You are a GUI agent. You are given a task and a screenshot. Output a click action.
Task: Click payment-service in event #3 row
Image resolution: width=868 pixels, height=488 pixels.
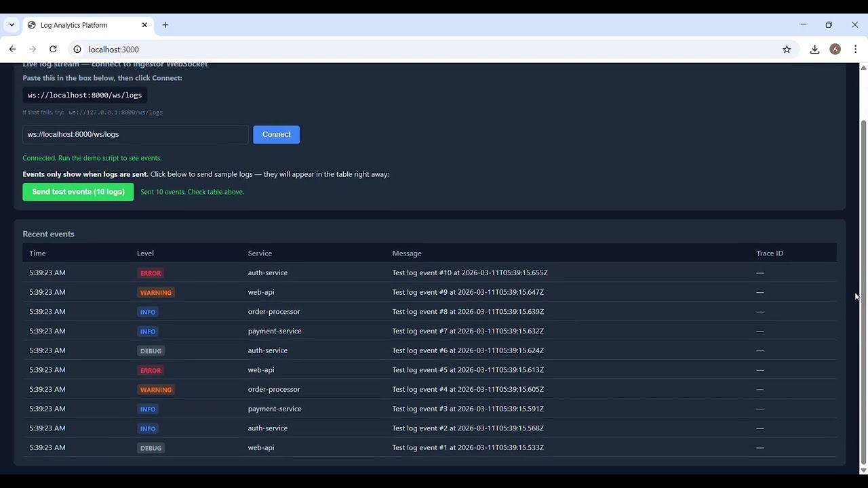coord(275,409)
